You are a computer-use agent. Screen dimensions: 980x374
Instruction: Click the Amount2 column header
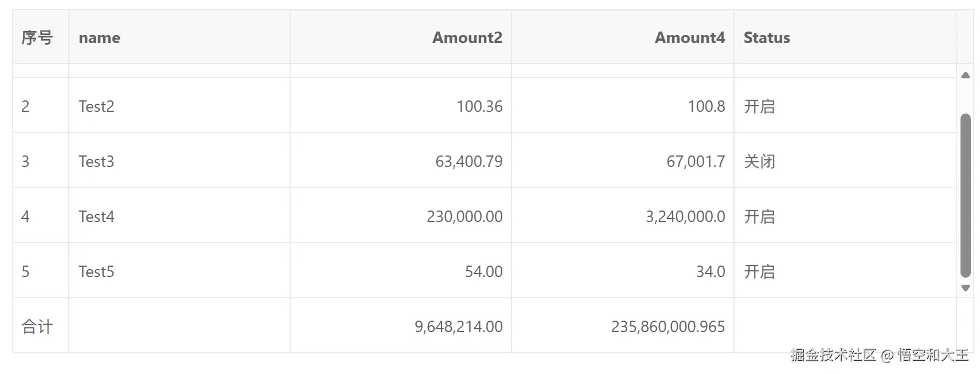(467, 38)
